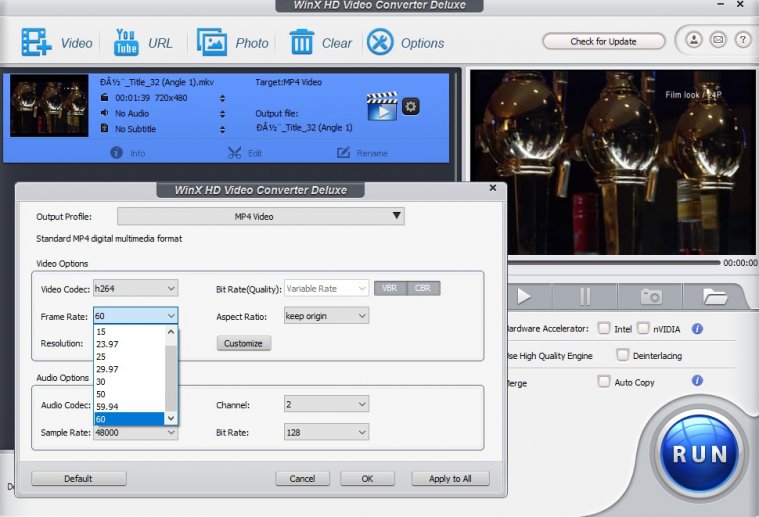
Task: Open the Video Codec h264 dropdown
Action: coord(135,288)
